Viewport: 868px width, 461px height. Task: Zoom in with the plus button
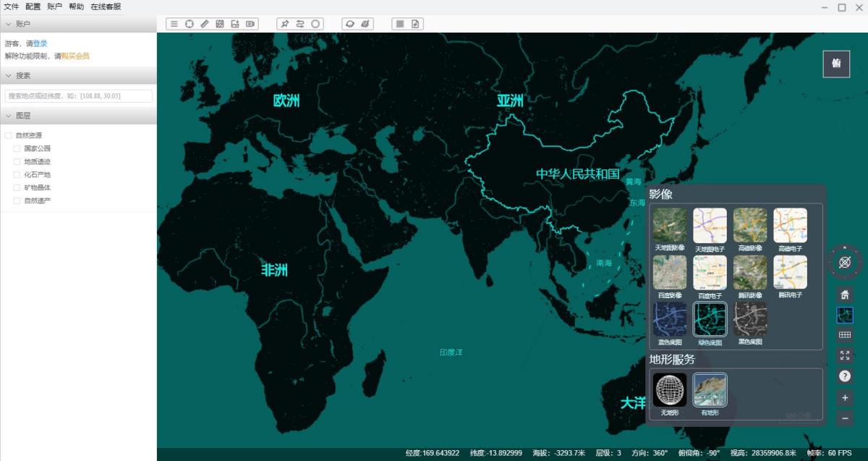pos(844,397)
